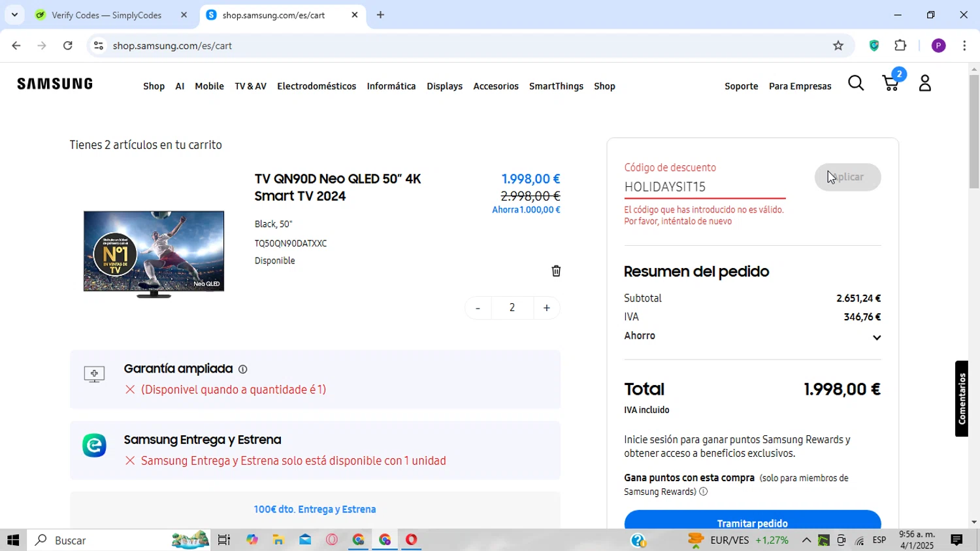The height and width of the screenshot is (551, 980).
Task: Open the 100€ dto. Entrega y Estrena link
Action: tap(315, 509)
